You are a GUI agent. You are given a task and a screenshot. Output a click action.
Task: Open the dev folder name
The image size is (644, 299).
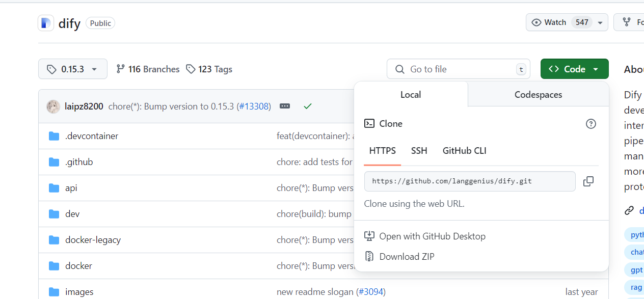coord(72,214)
